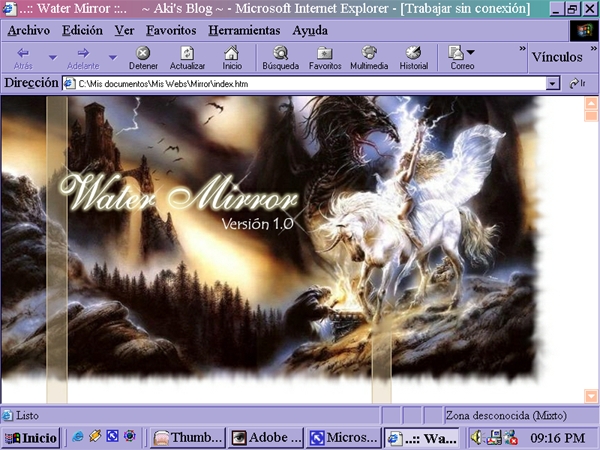Click the yellow pencil quick launch icon
600x450 pixels.
[95, 436]
